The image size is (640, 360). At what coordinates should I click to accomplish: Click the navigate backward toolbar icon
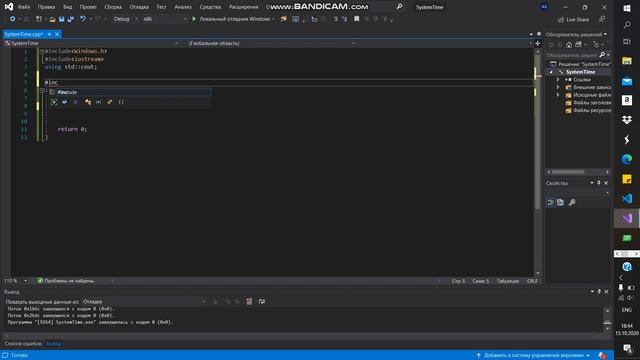click(13, 19)
